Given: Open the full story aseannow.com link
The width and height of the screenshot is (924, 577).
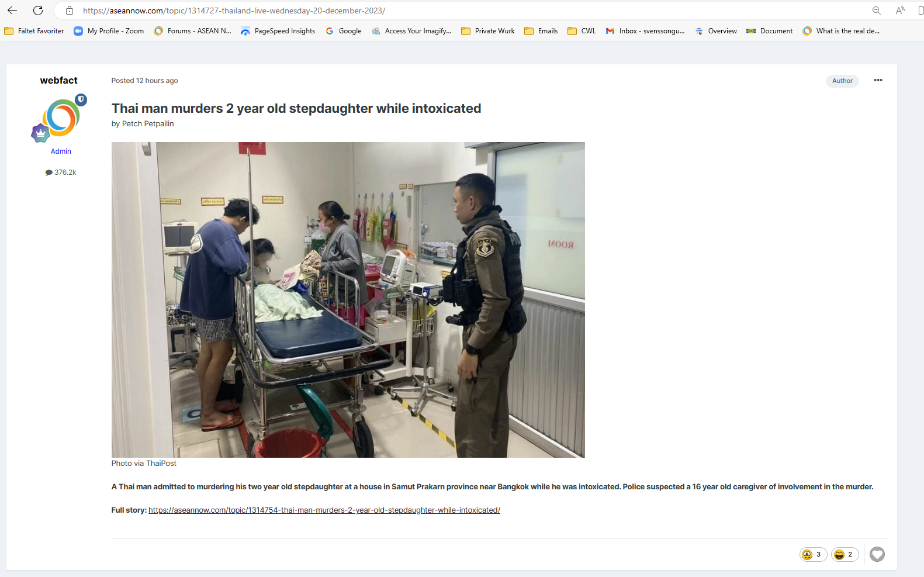Looking at the screenshot, I should pos(324,510).
